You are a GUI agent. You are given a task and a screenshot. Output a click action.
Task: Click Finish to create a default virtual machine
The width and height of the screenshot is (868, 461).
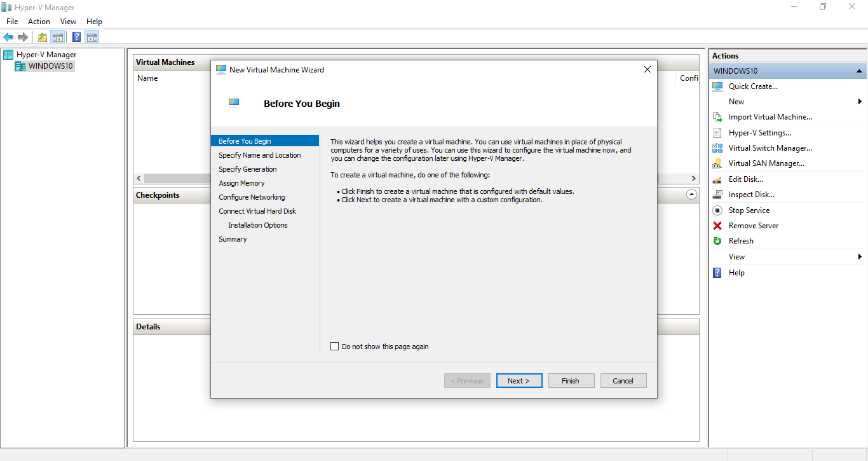571,380
